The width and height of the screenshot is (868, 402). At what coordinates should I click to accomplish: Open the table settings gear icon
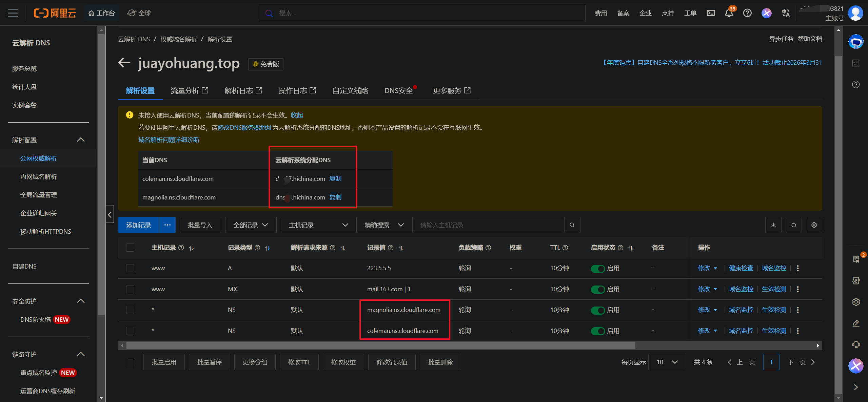coord(814,225)
